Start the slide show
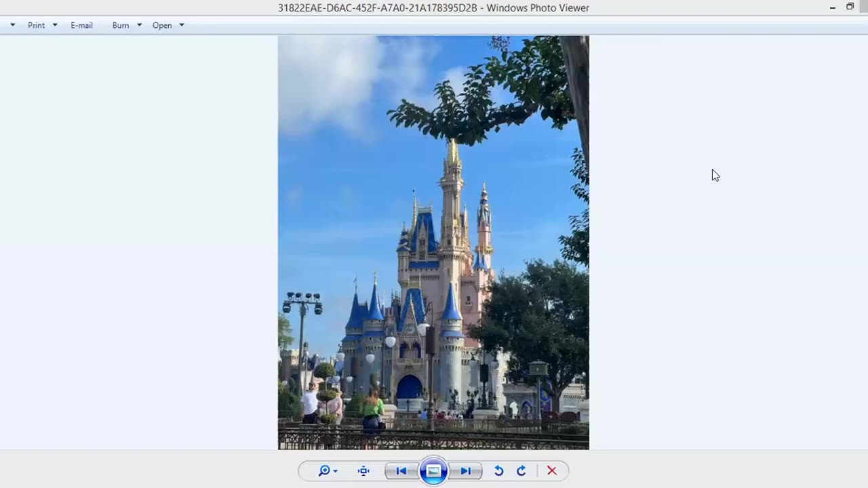The height and width of the screenshot is (488, 868). [x=433, y=471]
